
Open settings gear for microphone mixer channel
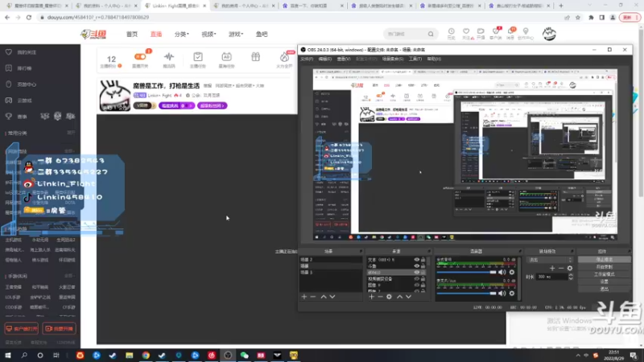click(x=512, y=293)
